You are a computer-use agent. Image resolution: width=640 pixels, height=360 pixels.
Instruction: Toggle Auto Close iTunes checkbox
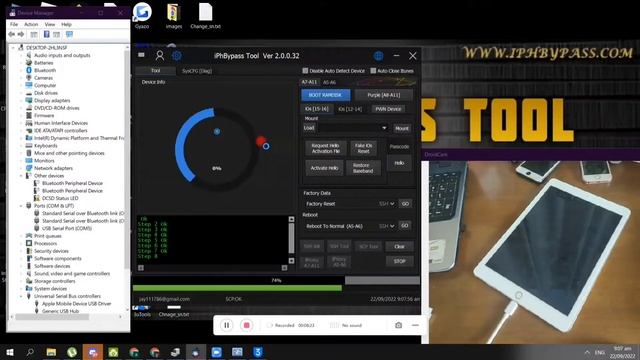(x=373, y=71)
